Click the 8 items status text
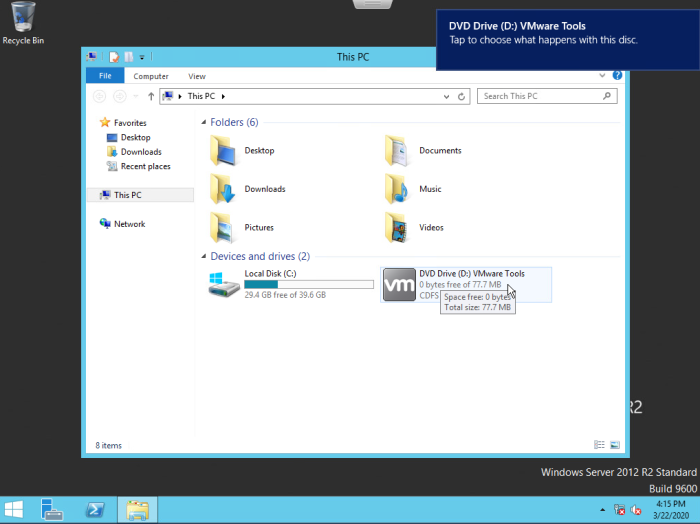The height and width of the screenshot is (524, 700). pyautogui.click(x=108, y=445)
